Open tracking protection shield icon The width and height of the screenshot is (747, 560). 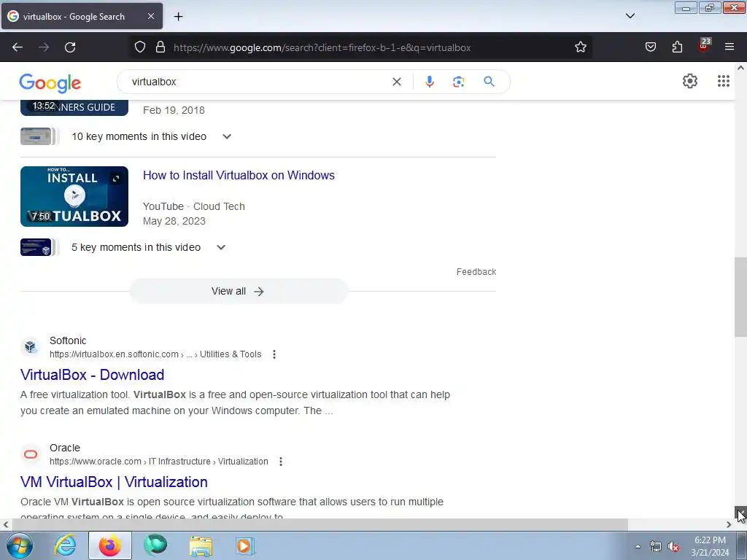click(x=139, y=47)
